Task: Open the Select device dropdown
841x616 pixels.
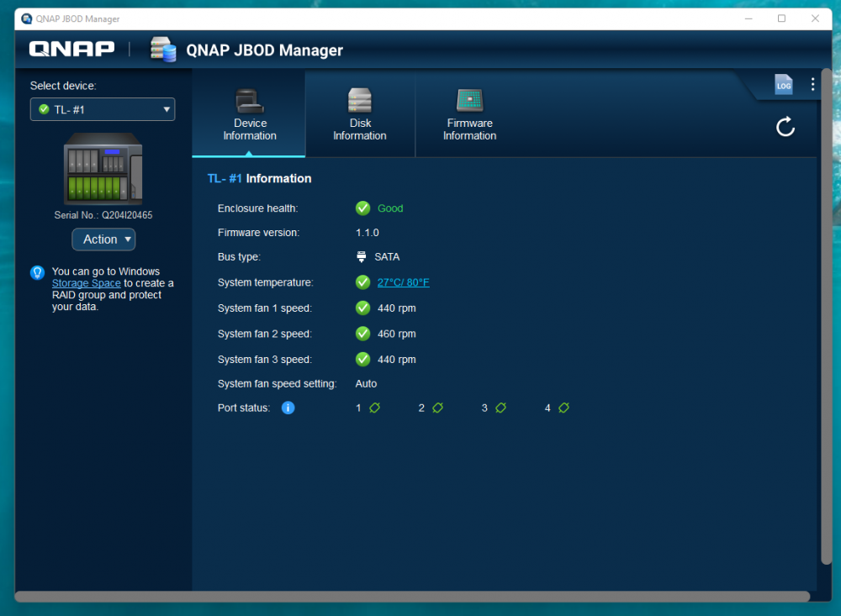Action: (x=103, y=109)
